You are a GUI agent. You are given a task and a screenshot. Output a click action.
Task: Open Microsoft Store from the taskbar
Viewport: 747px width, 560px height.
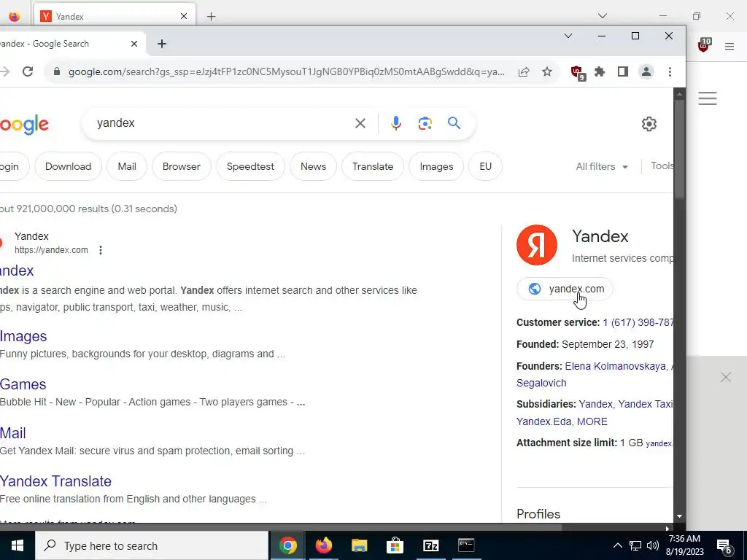[395, 545]
